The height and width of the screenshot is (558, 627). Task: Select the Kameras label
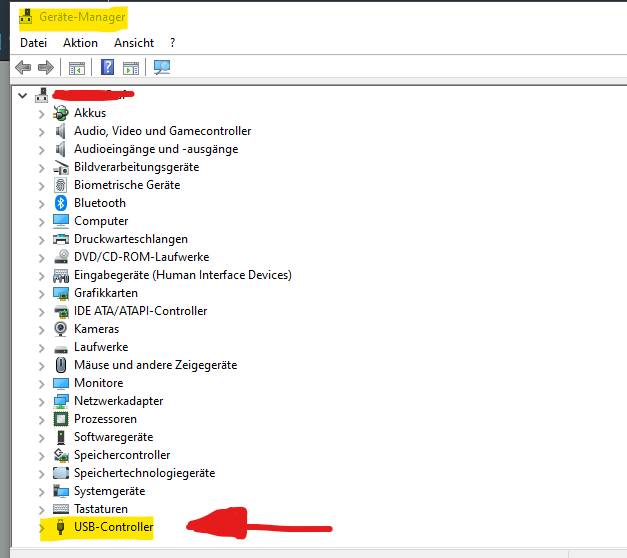96,329
